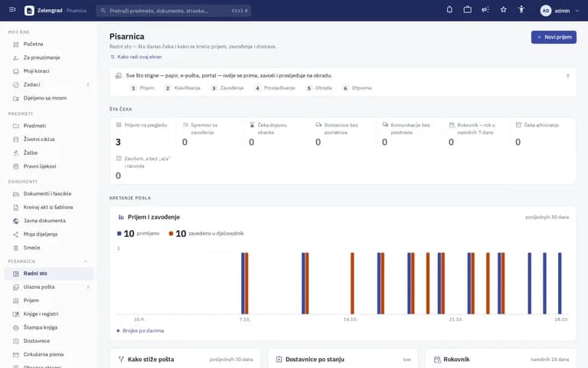Open favorites star icon
The height and width of the screenshot is (368, 588).
[503, 10]
